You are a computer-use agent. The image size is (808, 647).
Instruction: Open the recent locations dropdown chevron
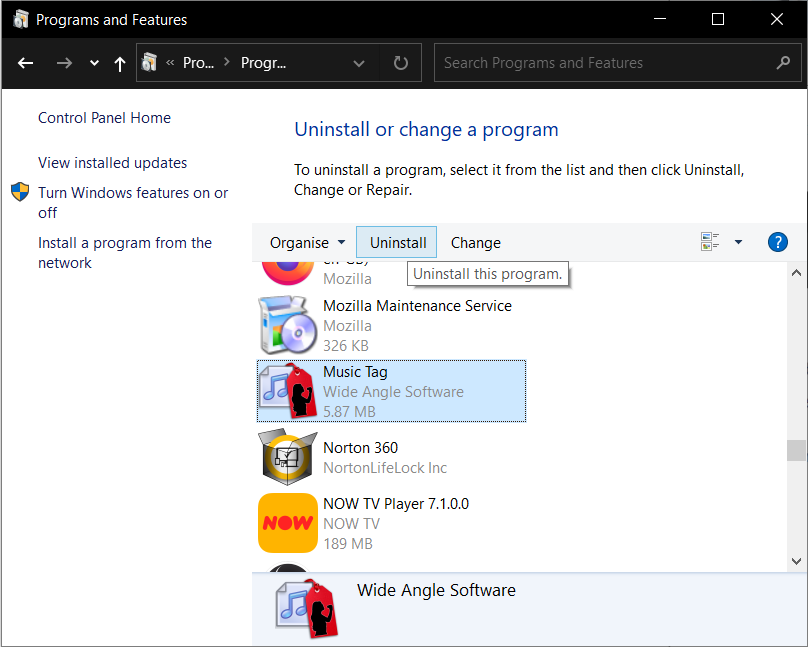94,63
